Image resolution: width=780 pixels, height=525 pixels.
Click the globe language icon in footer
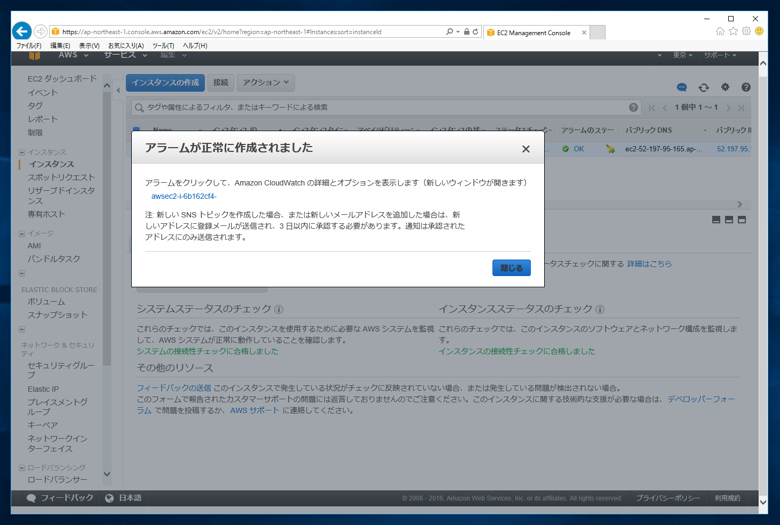click(109, 498)
